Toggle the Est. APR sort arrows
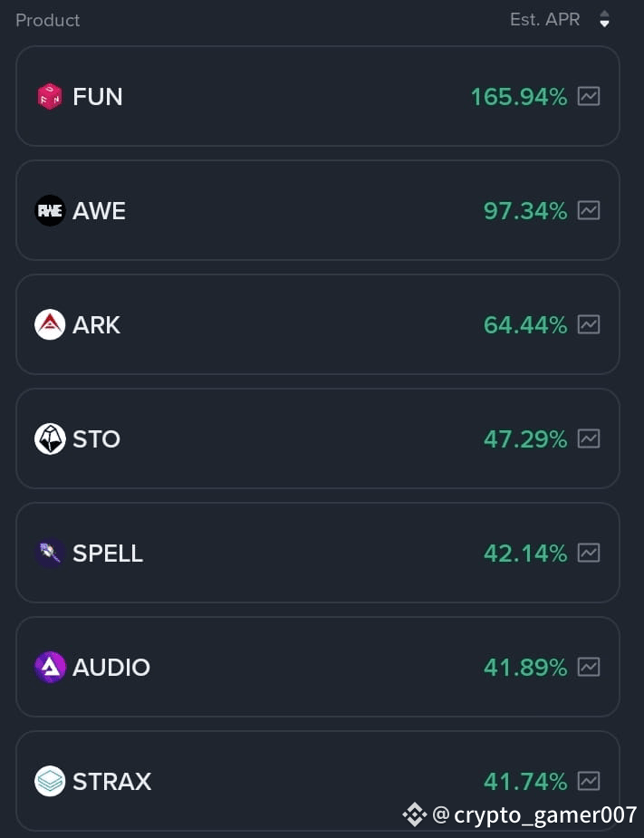The height and width of the screenshot is (838, 644). coord(604,19)
